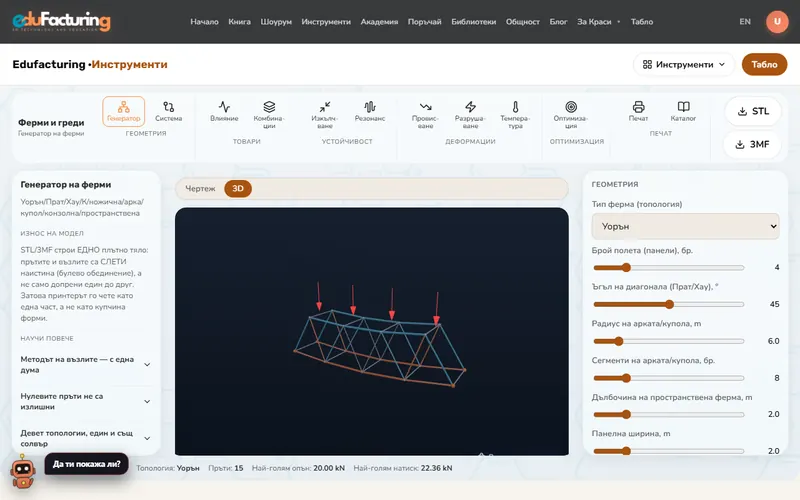800x500 pixels.
Task: Go to Начало in navigation
Action: 204,21
